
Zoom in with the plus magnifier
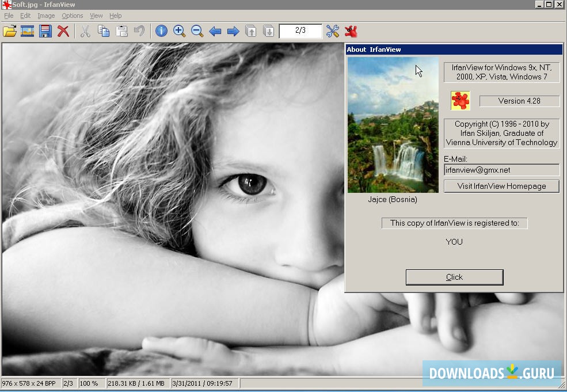(x=180, y=31)
